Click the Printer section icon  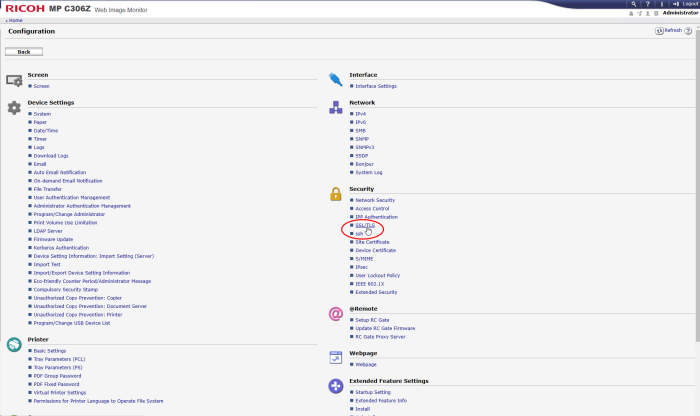14,344
